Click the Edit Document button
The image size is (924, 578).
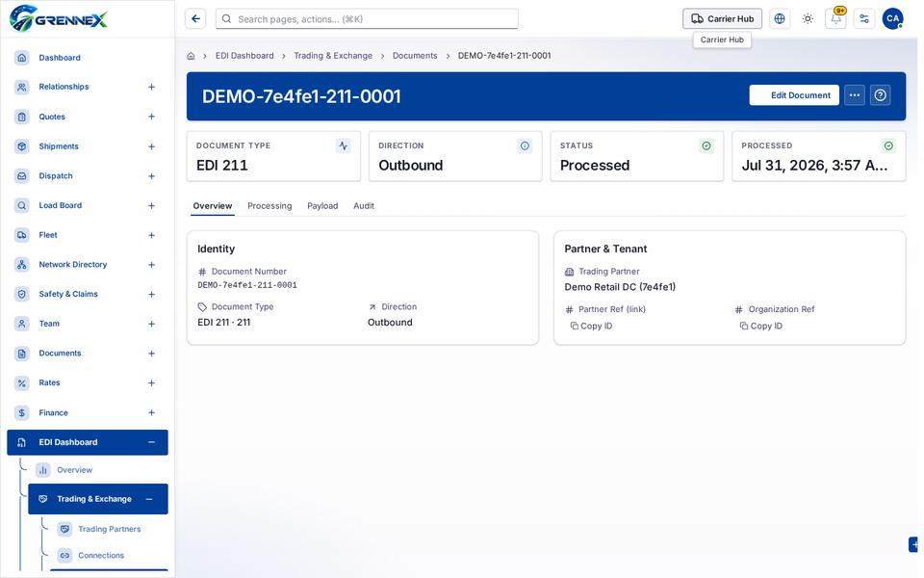pyautogui.click(x=794, y=95)
